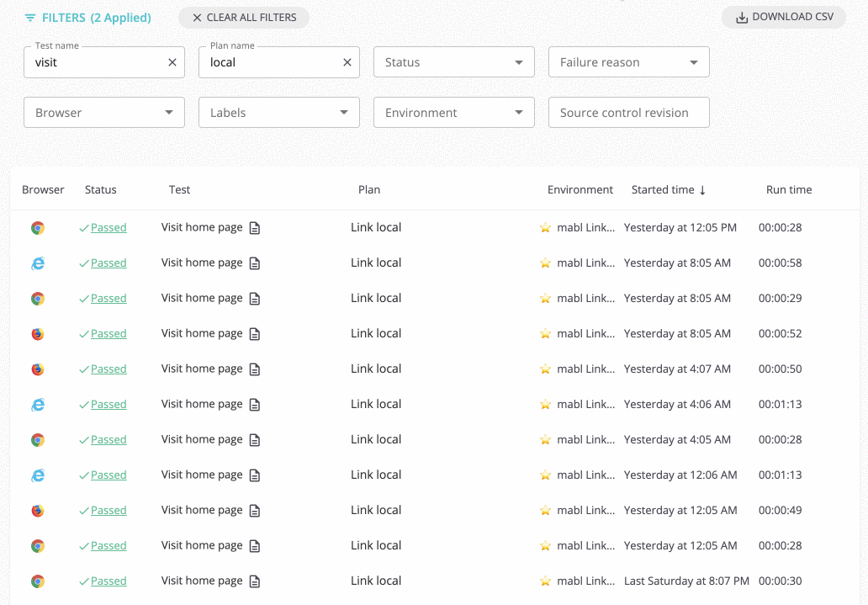Viewport: 868px width, 605px height.
Task: Click Firefox icon for 4:07 AM run
Action: (x=38, y=369)
